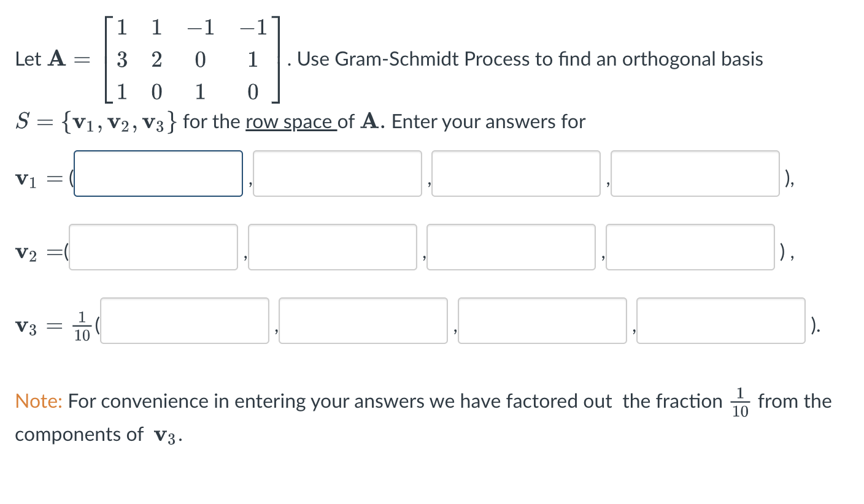The width and height of the screenshot is (864, 504).
Task: Click the first component field of v2
Action: tap(153, 247)
